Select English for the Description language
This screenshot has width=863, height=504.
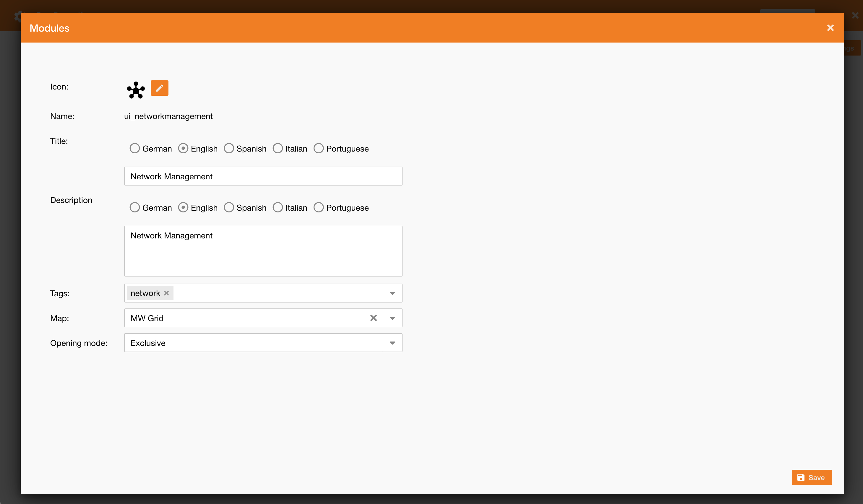coord(183,207)
